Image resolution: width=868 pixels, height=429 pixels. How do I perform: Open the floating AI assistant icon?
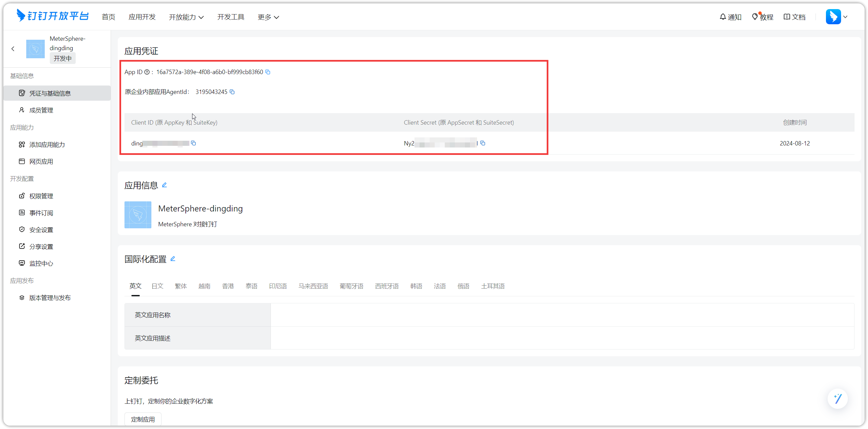[837, 398]
